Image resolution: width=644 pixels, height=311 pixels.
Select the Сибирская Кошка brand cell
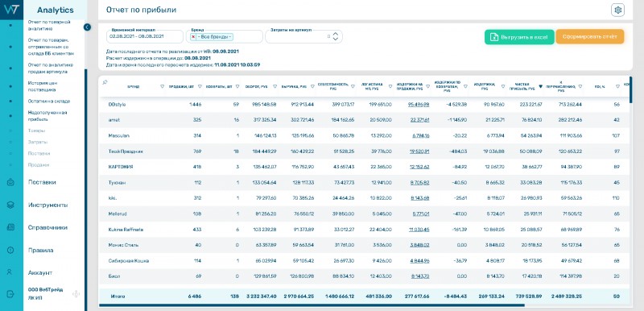pyautogui.click(x=128, y=260)
